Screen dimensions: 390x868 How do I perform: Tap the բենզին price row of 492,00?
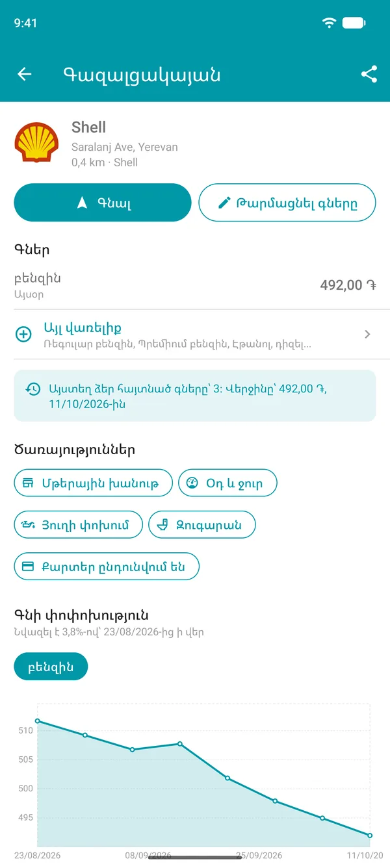(195, 285)
